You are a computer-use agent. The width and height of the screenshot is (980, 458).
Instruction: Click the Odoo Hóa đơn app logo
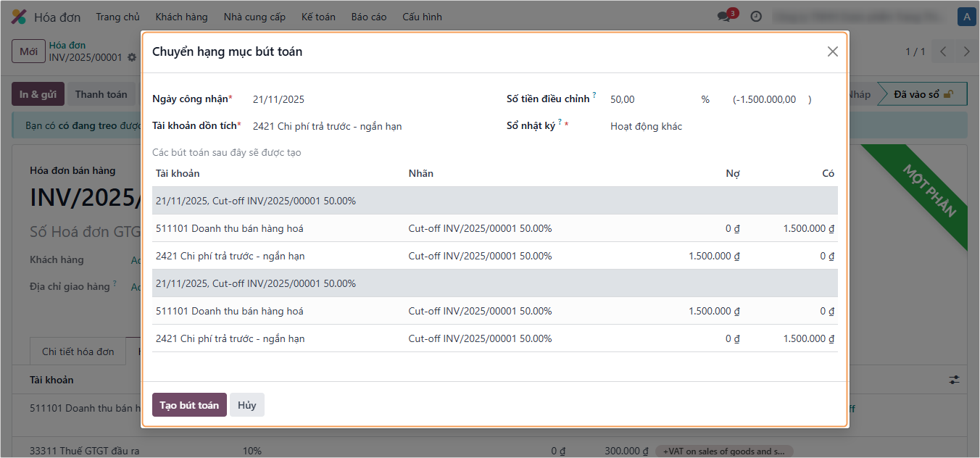click(x=20, y=17)
